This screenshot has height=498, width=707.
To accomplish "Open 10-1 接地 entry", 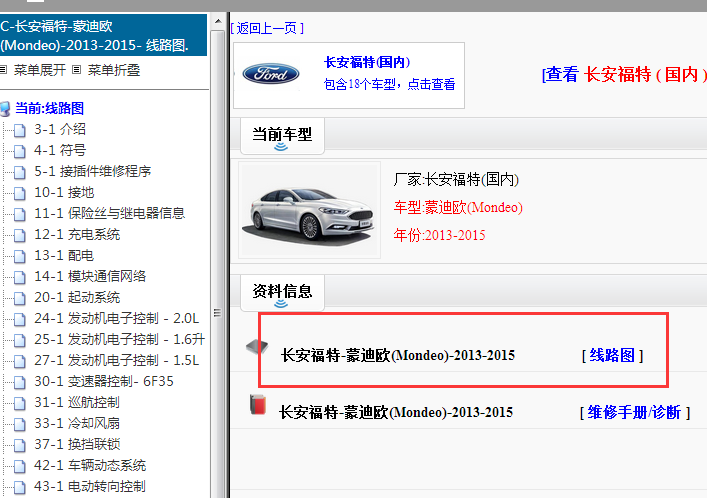I will coord(64,193).
